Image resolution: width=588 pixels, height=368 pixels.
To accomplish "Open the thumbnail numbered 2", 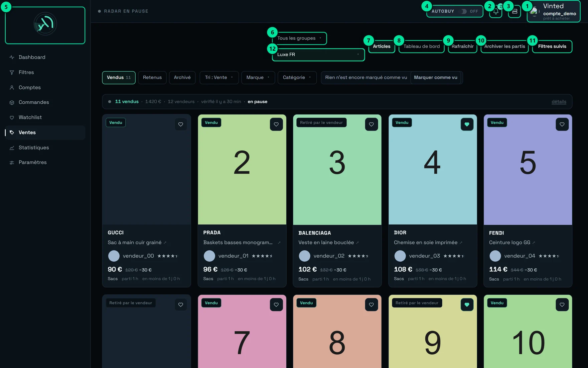I will click(x=242, y=170).
